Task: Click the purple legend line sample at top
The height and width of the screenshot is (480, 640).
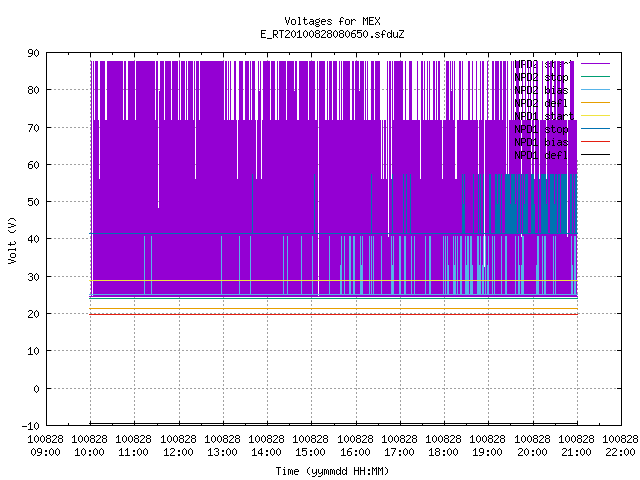Action: pos(595,64)
